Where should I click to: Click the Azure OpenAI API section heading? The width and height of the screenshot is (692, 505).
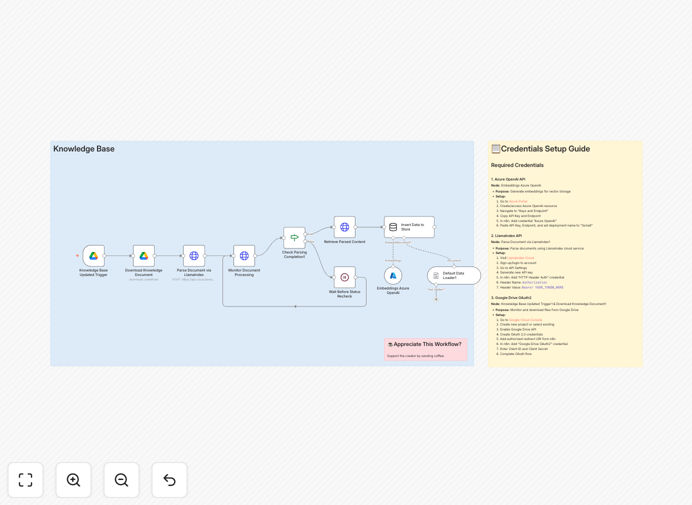pyautogui.click(x=508, y=180)
